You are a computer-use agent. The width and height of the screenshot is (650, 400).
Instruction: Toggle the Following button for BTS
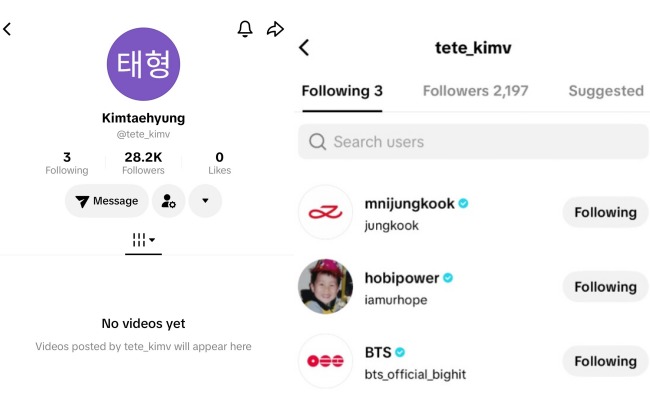click(605, 361)
